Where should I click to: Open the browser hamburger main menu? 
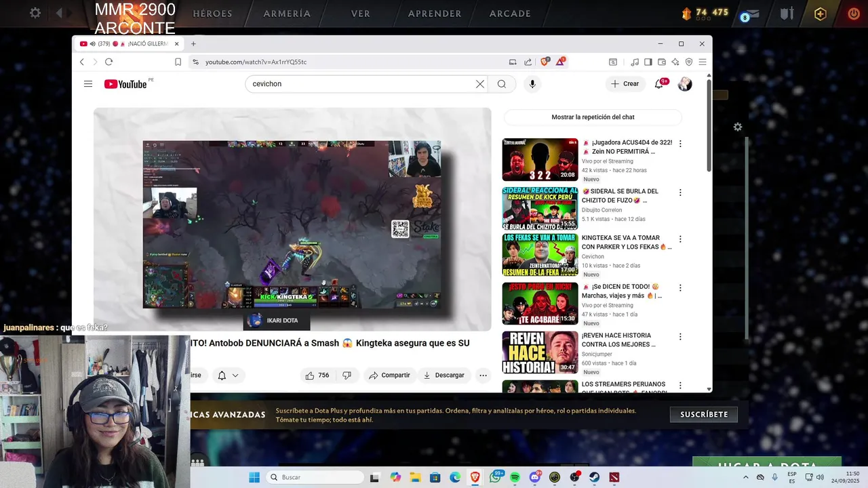[703, 62]
